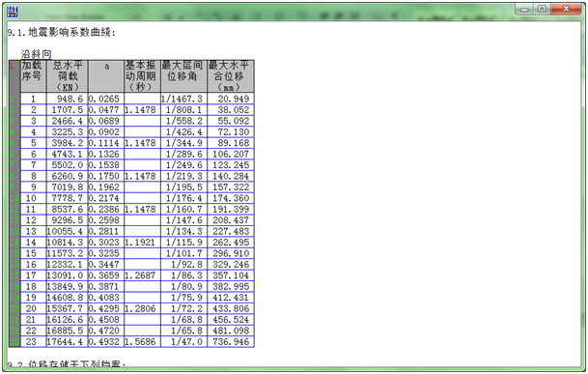
Task: Click the cell showing 0.4932
Action: pos(106,342)
